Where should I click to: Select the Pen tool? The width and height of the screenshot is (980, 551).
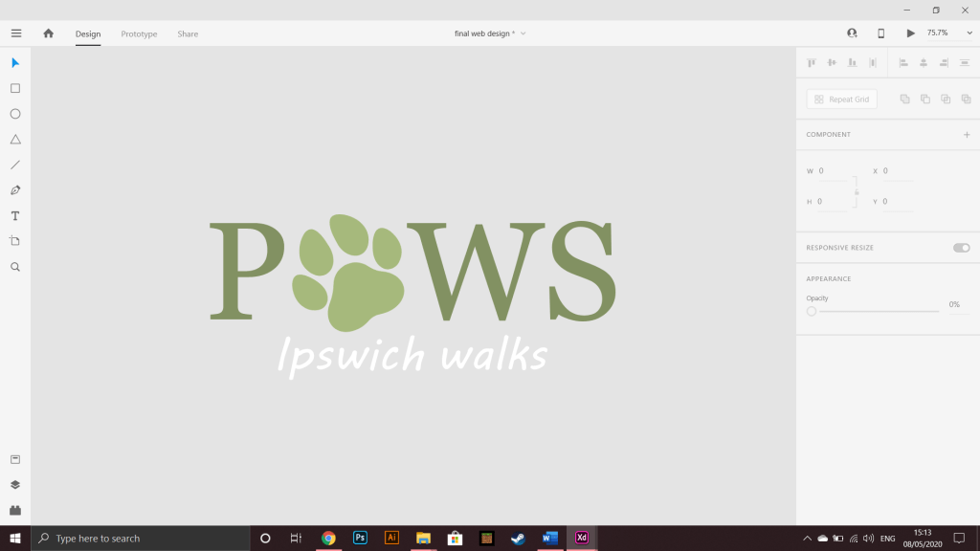click(x=15, y=190)
